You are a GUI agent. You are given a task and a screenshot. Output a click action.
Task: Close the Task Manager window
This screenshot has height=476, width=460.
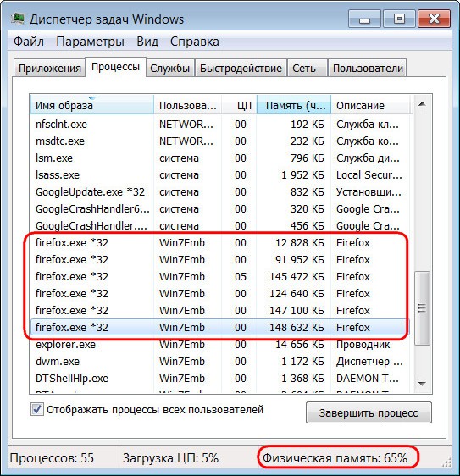[434, 19]
